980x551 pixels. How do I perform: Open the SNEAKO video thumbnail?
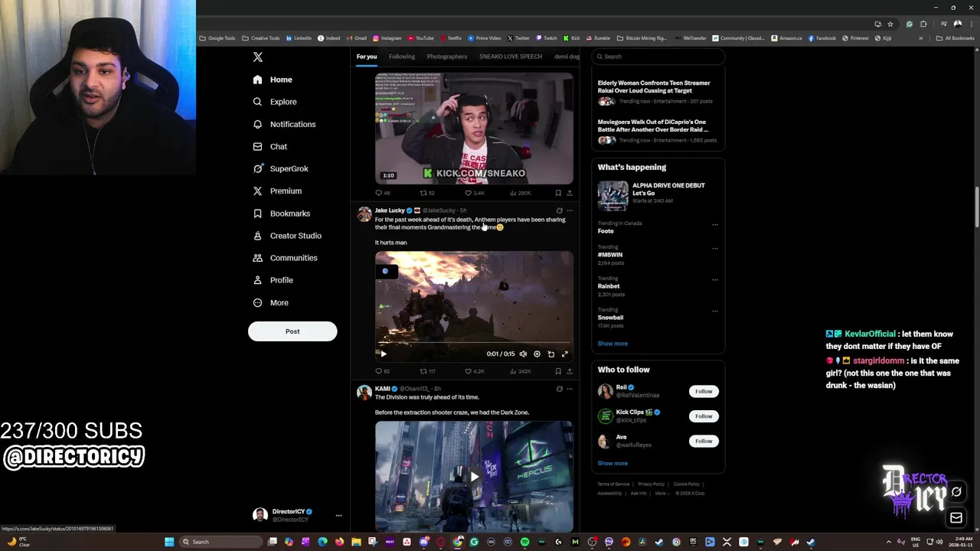pyautogui.click(x=474, y=129)
